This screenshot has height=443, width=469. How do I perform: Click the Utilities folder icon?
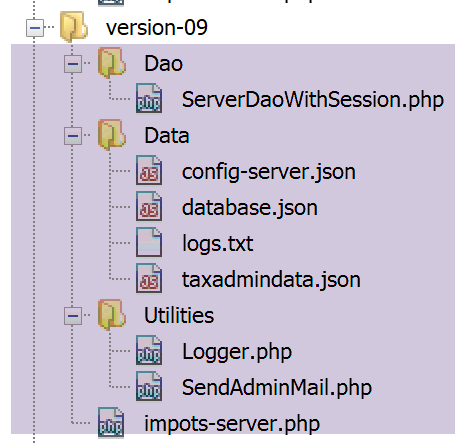pos(112,315)
